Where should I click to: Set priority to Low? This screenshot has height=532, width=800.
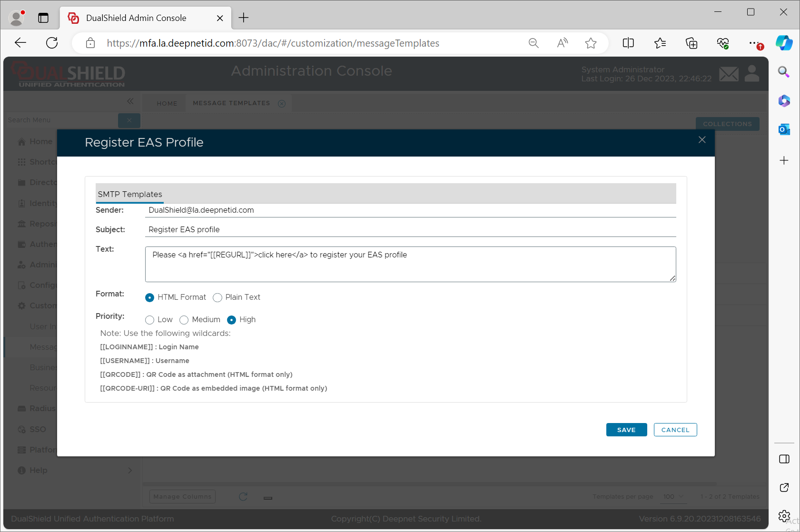pos(150,320)
